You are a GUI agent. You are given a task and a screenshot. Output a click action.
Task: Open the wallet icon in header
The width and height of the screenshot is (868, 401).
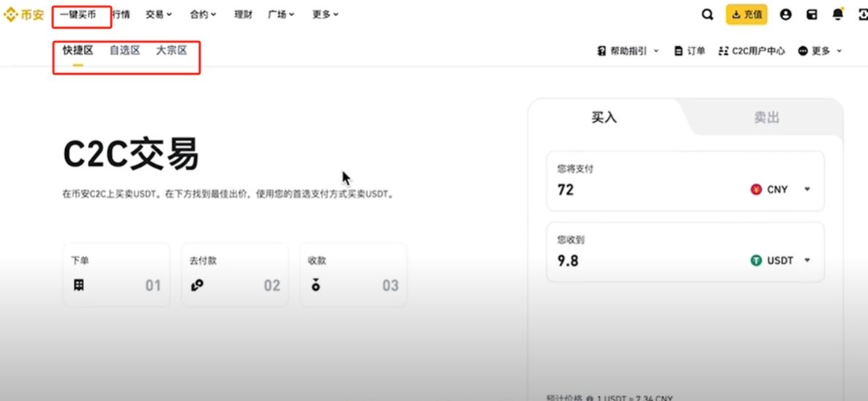pyautogui.click(x=811, y=14)
